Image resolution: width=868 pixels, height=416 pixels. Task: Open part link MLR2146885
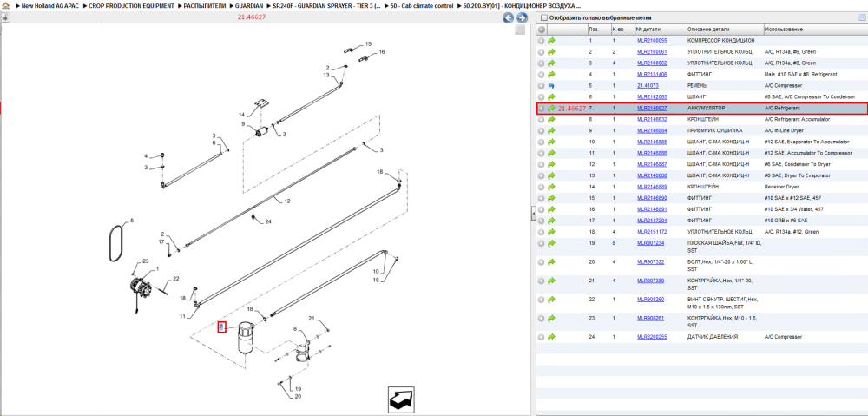[x=652, y=142]
